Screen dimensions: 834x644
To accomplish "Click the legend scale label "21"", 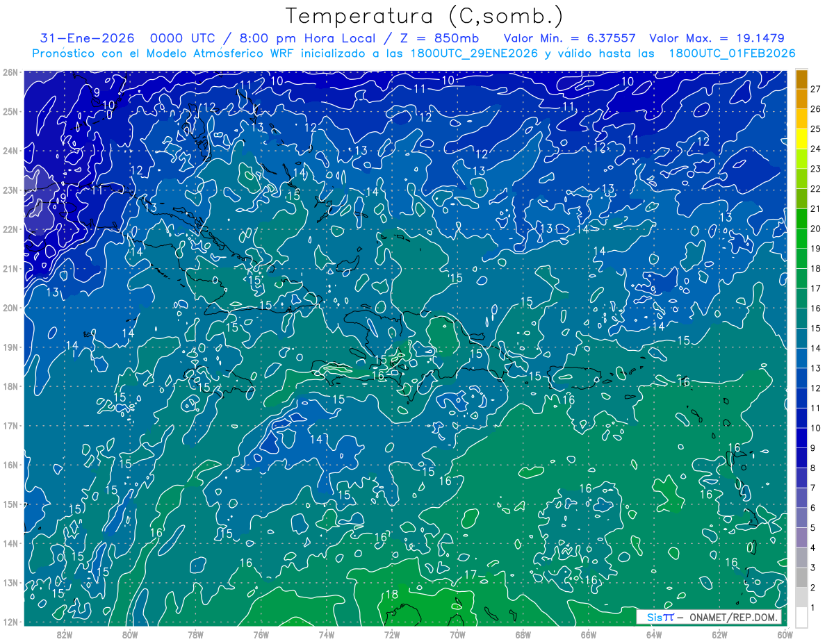I will [x=815, y=208].
